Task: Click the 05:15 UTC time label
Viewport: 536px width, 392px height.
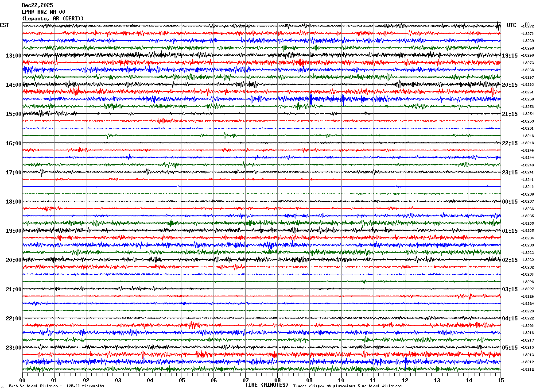Action: point(510,348)
